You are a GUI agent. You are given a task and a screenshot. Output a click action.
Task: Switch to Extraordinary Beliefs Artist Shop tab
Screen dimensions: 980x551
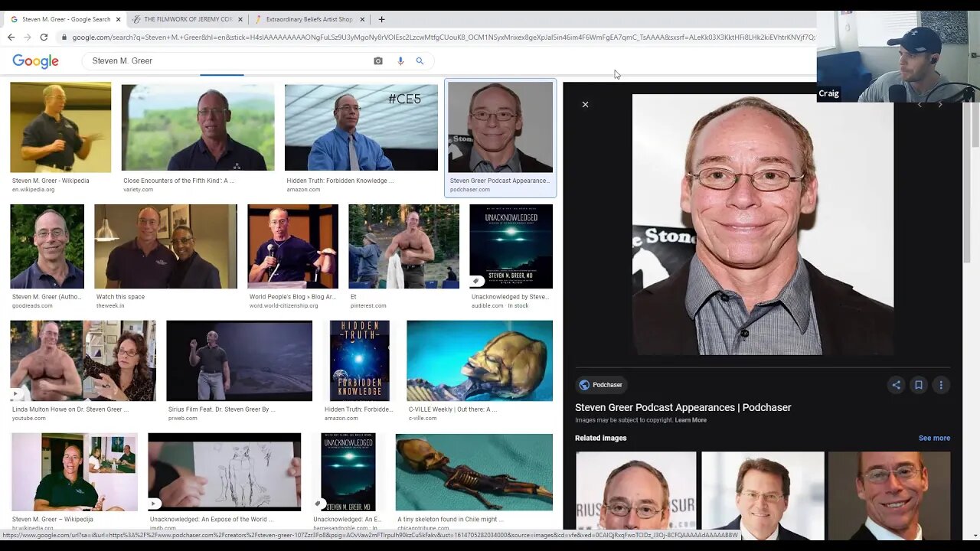pos(309,19)
